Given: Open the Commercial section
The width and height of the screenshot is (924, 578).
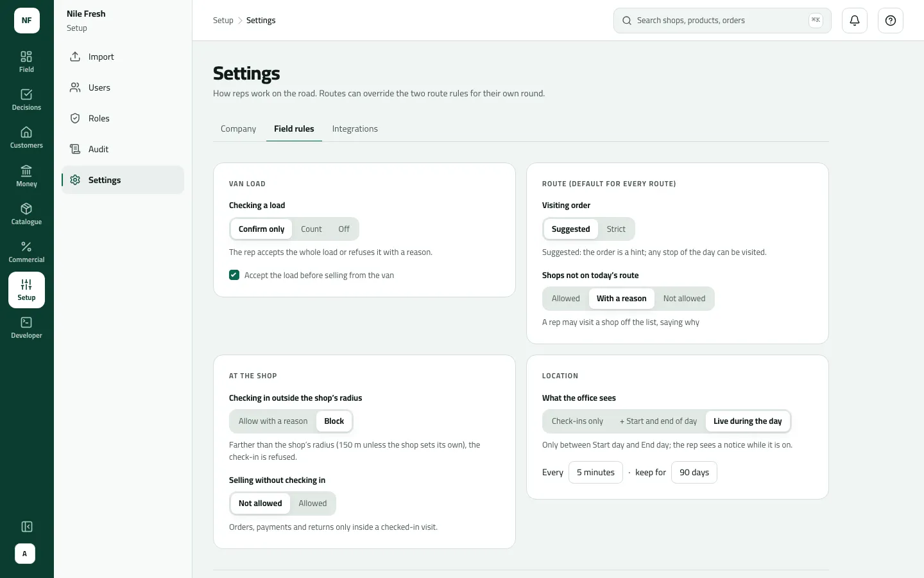Looking at the screenshot, I should pos(26,252).
